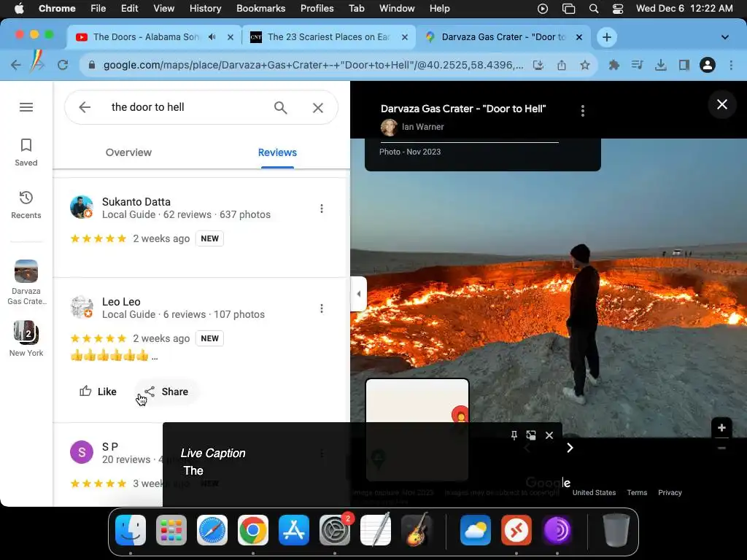Viewport: 747px width, 560px height.
Task: Switch to the Overview tab
Action: coord(128,152)
